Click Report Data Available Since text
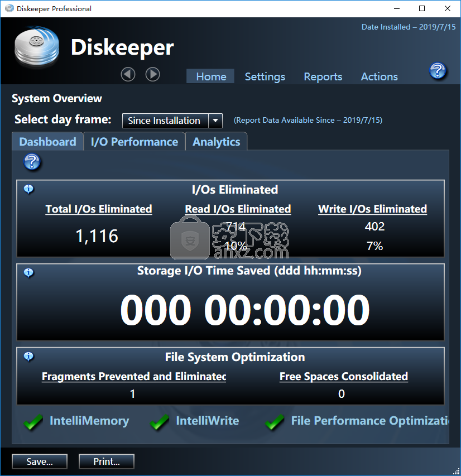This screenshot has height=476, width=461. pyautogui.click(x=308, y=120)
